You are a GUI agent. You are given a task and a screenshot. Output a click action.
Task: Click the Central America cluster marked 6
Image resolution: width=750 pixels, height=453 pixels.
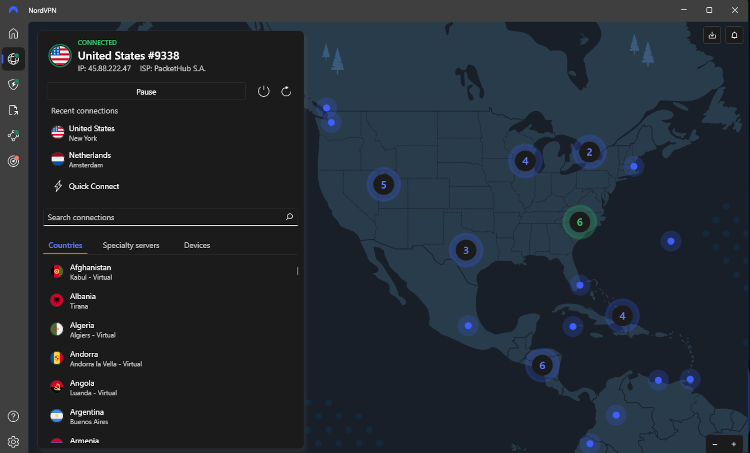pos(542,365)
